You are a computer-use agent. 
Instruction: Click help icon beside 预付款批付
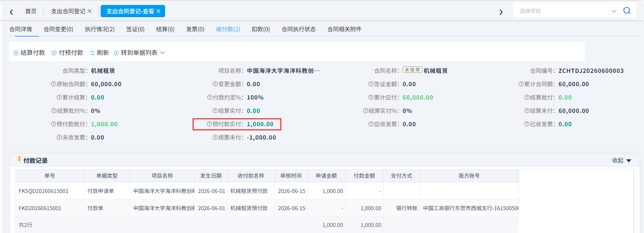(x=54, y=124)
